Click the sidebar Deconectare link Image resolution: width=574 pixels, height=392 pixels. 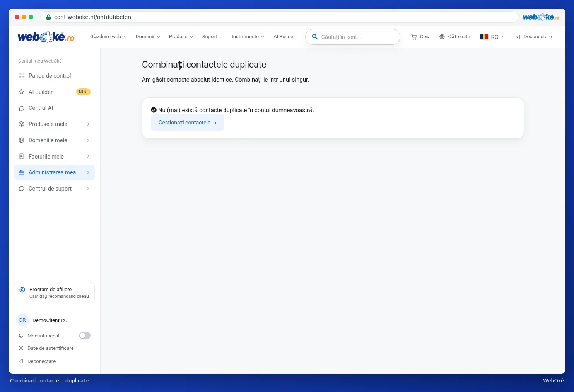click(x=41, y=361)
